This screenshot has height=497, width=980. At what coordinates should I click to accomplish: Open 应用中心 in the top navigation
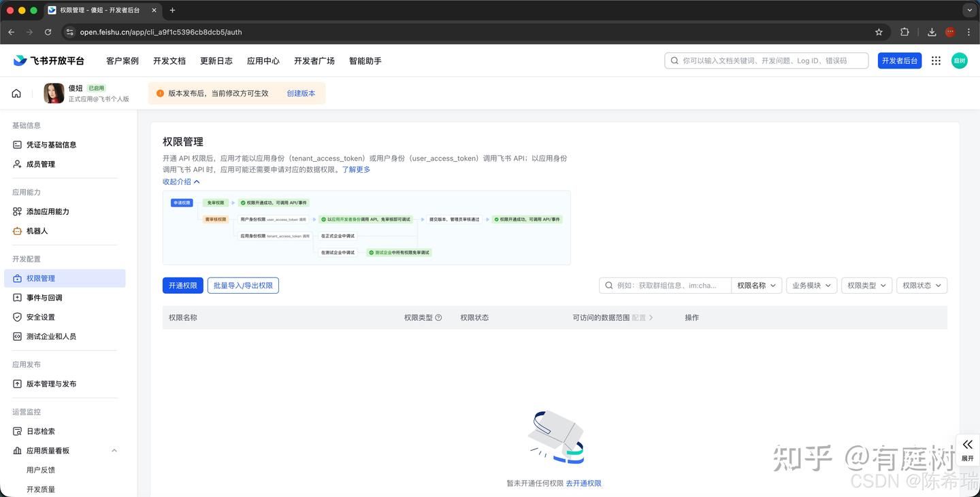[263, 61]
